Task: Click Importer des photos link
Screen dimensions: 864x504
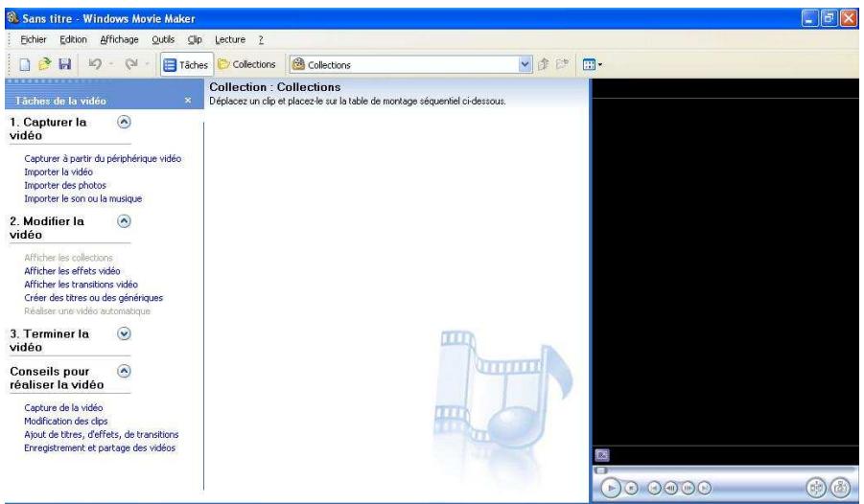Action: [65, 185]
